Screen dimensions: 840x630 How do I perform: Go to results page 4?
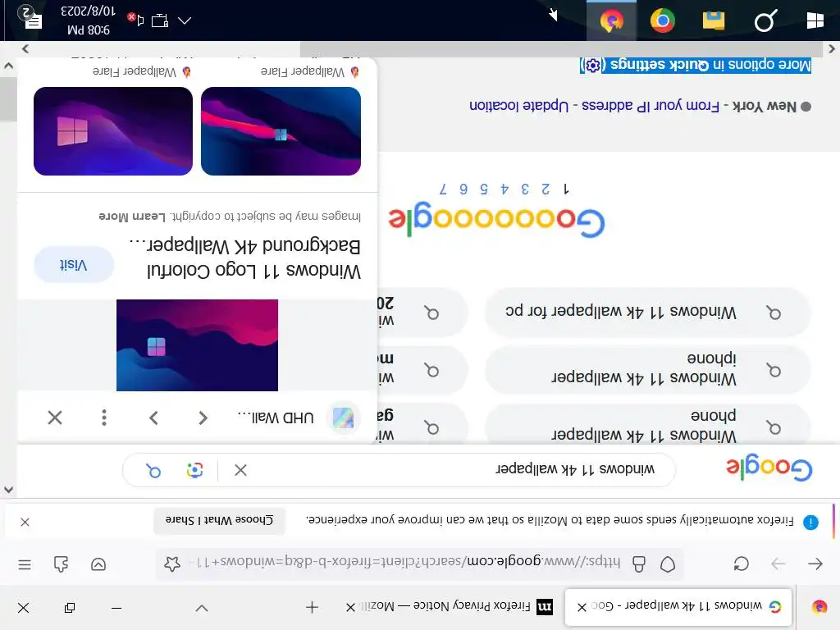[x=504, y=189]
